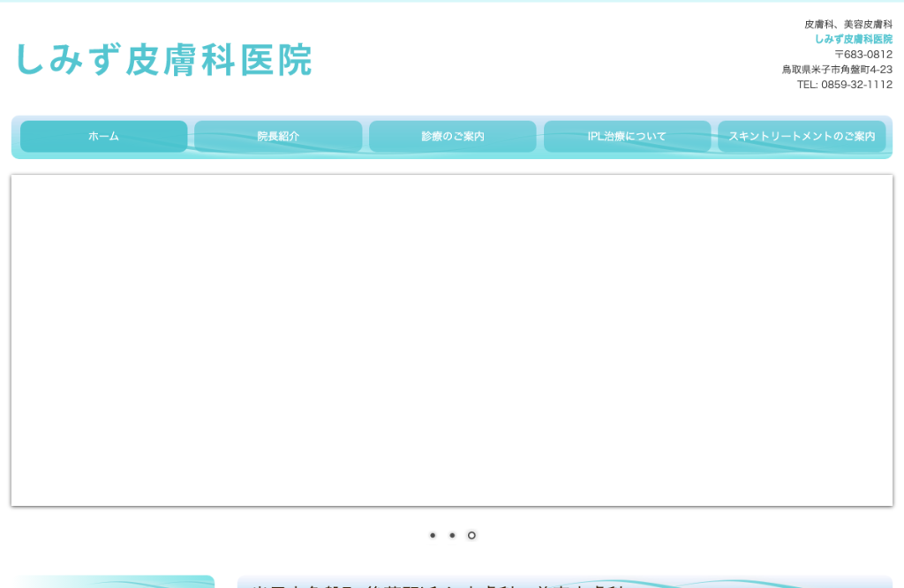904x588 pixels.
Task: Switch to the second slide pagination dot
Action: point(453,536)
